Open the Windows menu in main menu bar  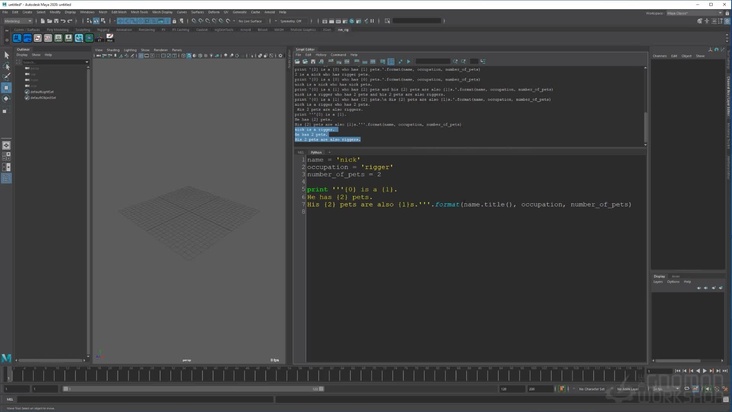pos(87,12)
